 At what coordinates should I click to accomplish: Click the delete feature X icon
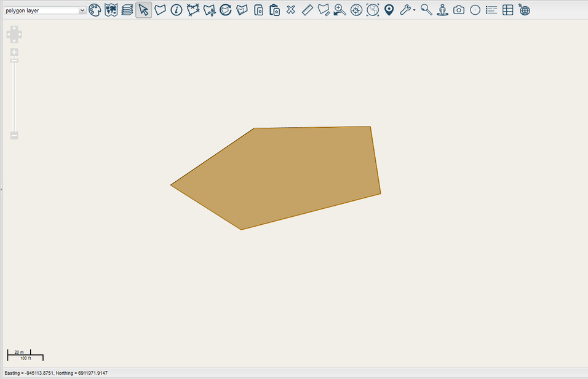[x=291, y=10]
